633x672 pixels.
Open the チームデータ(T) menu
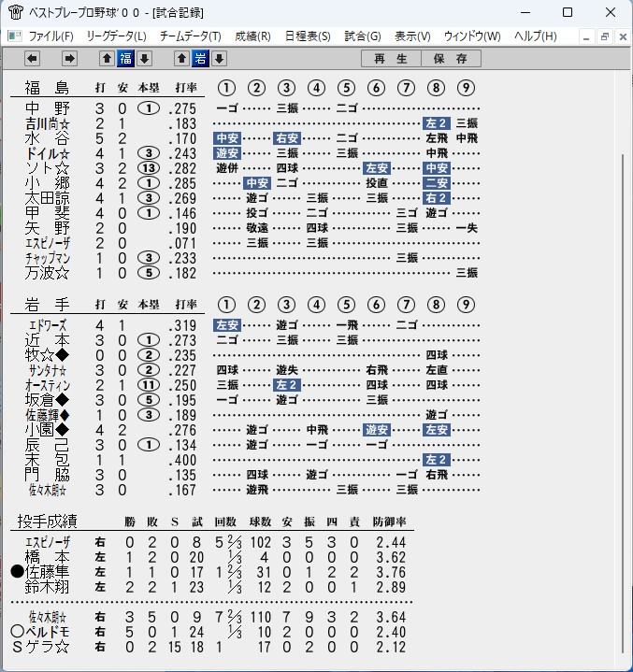[x=191, y=36]
